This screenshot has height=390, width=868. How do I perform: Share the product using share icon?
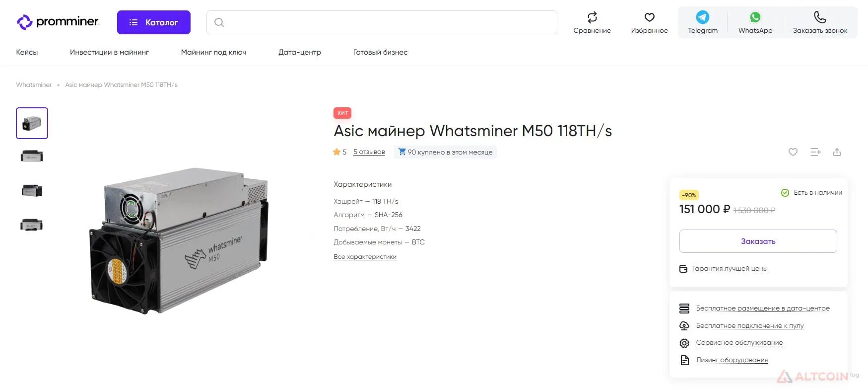click(837, 152)
